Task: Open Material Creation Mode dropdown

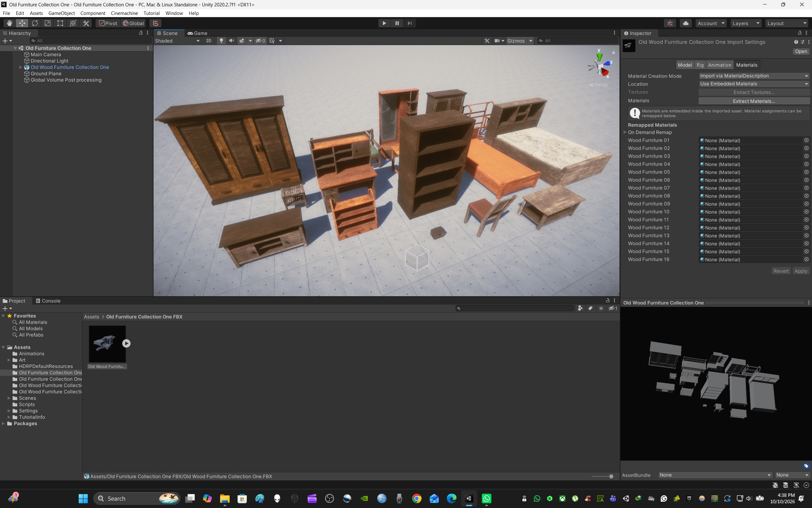Action: 754,76
